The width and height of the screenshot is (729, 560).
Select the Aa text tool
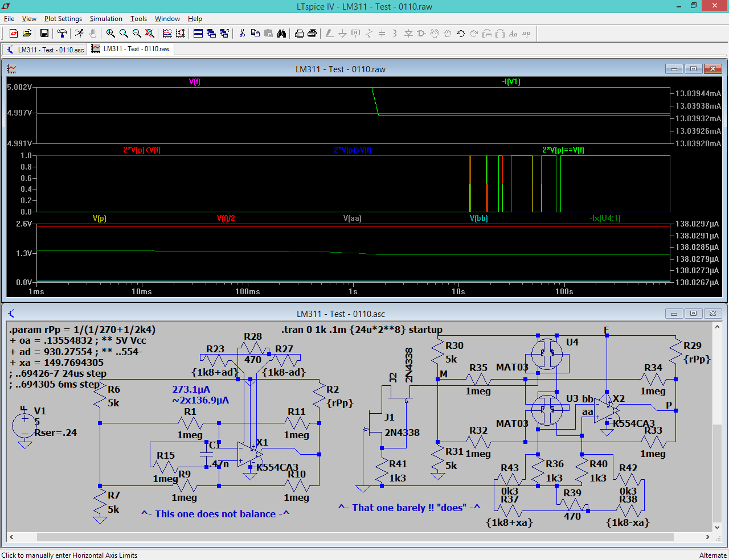coord(513,34)
